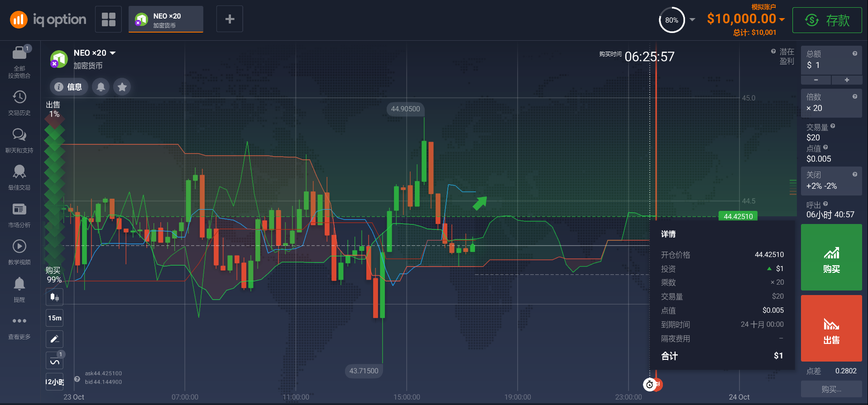The width and height of the screenshot is (868, 405).
Task: Click the 44.90500 high price label
Action: [x=405, y=109]
